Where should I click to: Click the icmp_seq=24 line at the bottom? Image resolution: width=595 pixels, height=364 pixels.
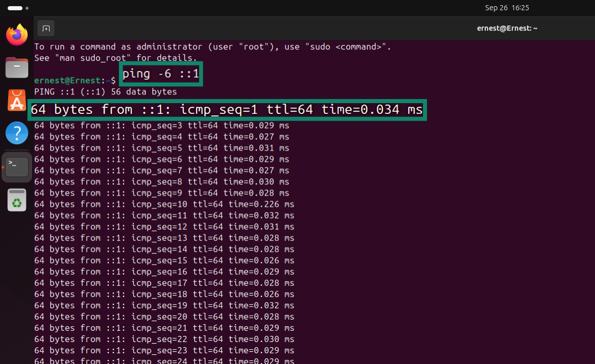click(163, 360)
